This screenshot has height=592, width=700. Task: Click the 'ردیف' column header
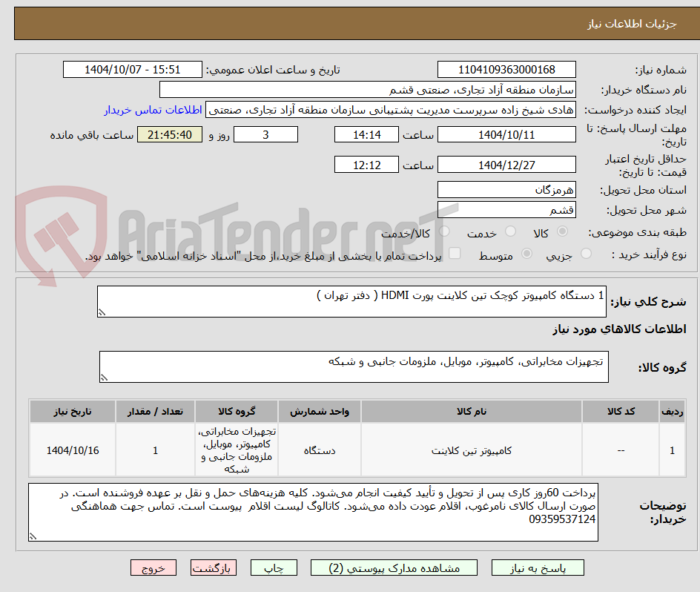click(673, 412)
